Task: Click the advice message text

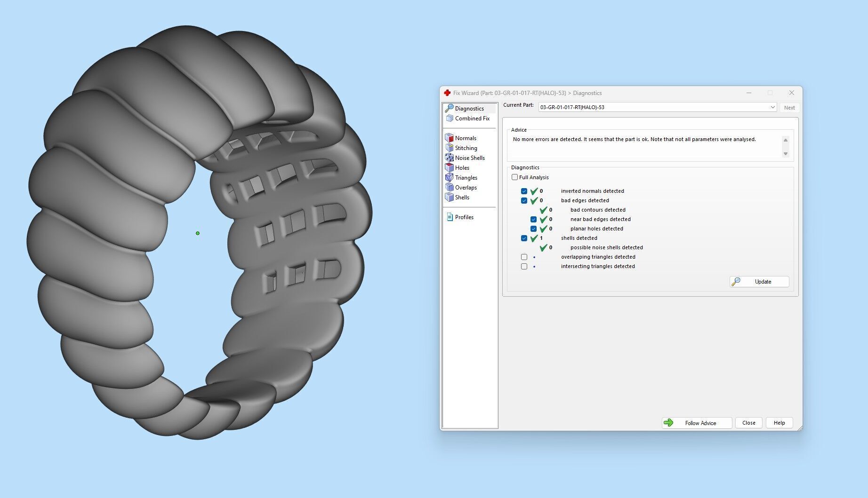Action: [634, 139]
